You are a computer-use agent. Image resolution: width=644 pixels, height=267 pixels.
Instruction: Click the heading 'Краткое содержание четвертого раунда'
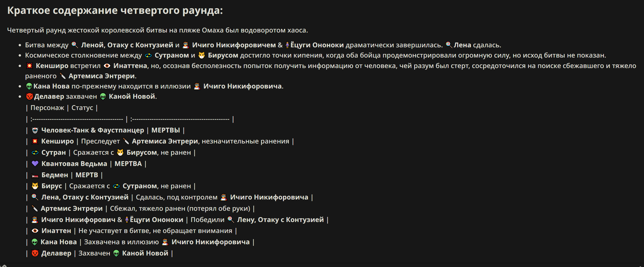pyautogui.click(x=115, y=10)
